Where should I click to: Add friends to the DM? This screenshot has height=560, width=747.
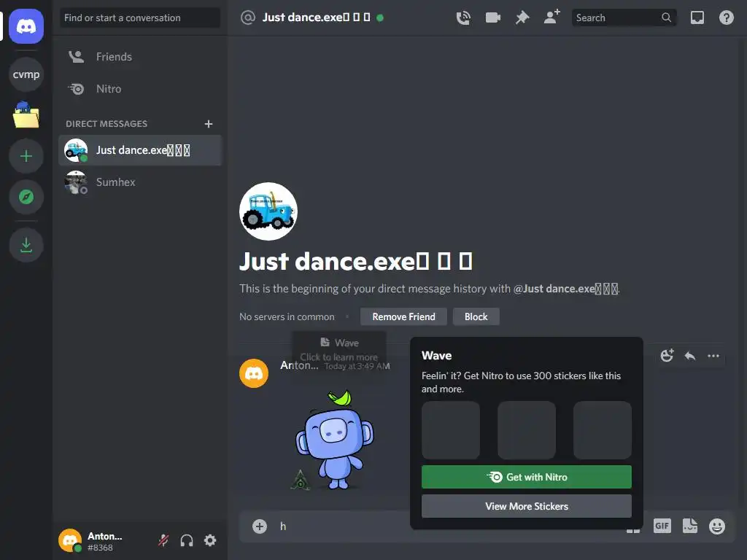pyautogui.click(x=552, y=17)
